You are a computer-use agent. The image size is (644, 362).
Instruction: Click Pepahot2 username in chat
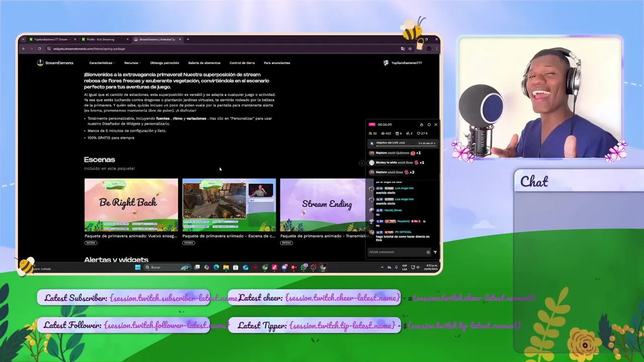point(404,221)
